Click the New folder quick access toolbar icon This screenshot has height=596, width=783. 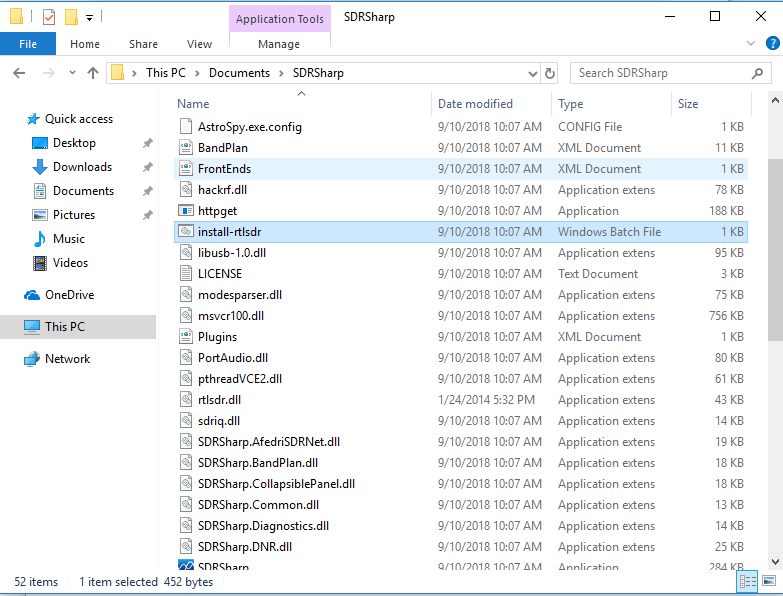[71, 17]
